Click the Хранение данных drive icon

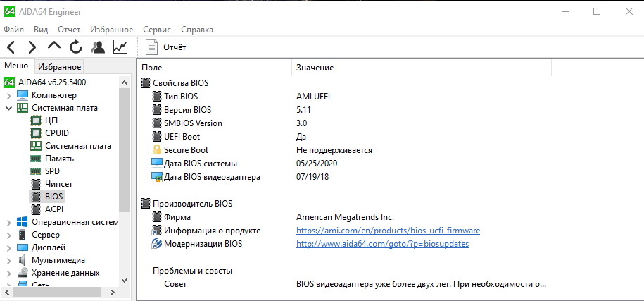click(23, 273)
